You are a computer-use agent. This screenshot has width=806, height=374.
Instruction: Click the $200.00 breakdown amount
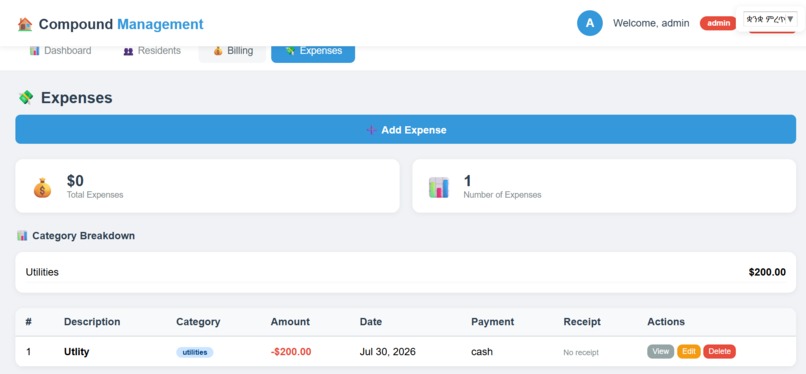[x=767, y=272]
